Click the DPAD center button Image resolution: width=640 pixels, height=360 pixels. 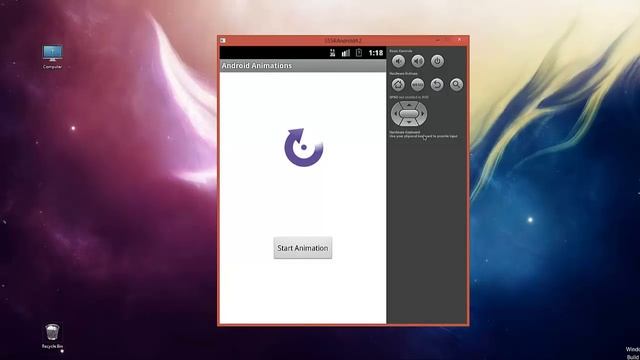tap(409, 113)
